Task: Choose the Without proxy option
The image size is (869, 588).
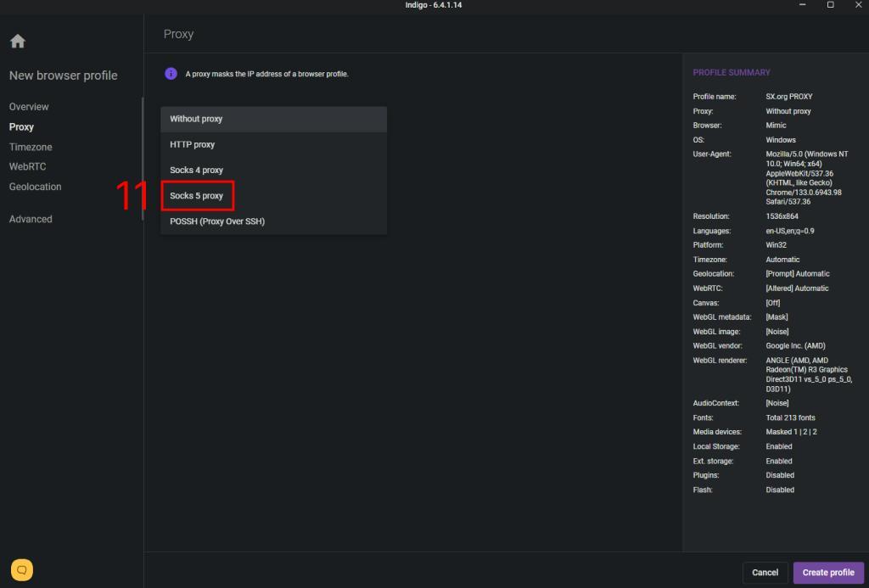Action: pos(196,119)
